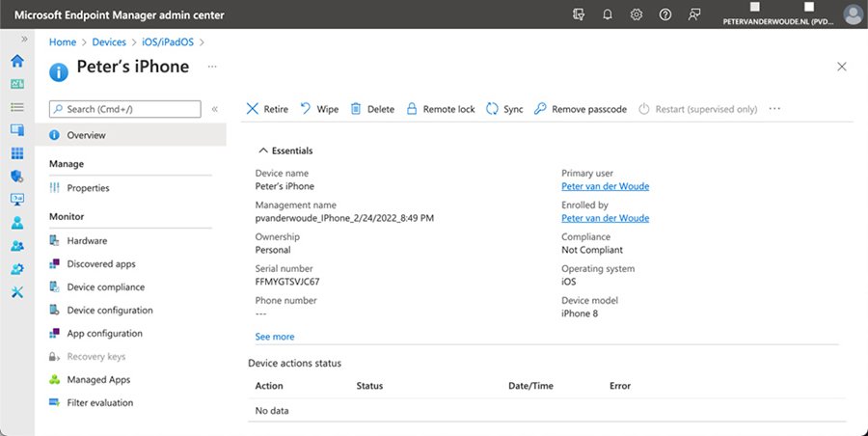Click the See more link
Image resolution: width=868 pixels, height=436 pixels.
tap(275, 337)
